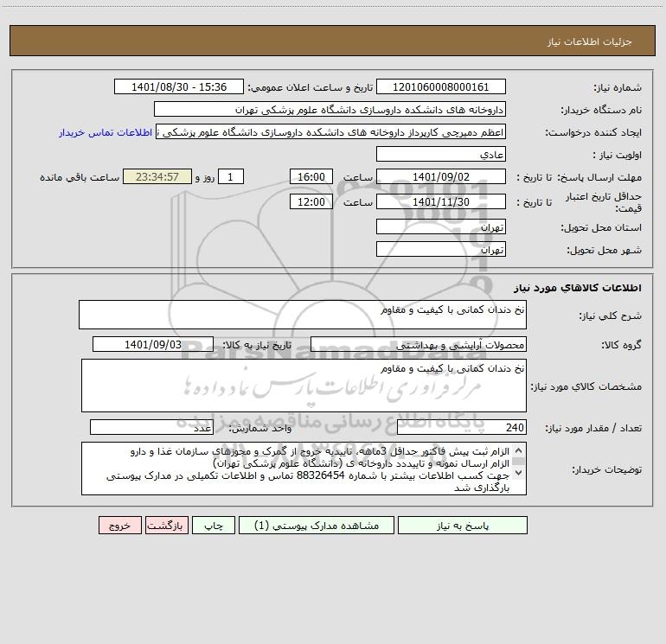Screen dimensions: 666x644
Task: Click the ساعت باقی مانده label
Action: tap(80, 177)
